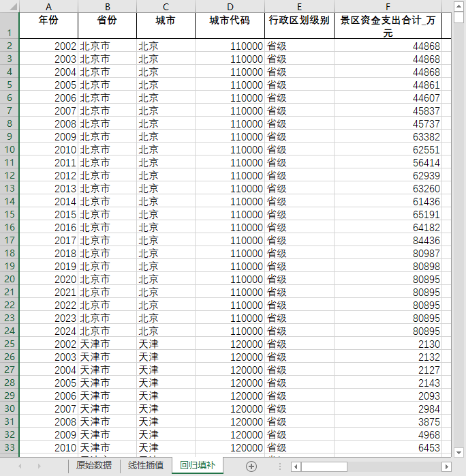Image resolution: width=466 pixels, height=476 pixels.
Task: Select cell with value 6453
Action: click(388, 447)
